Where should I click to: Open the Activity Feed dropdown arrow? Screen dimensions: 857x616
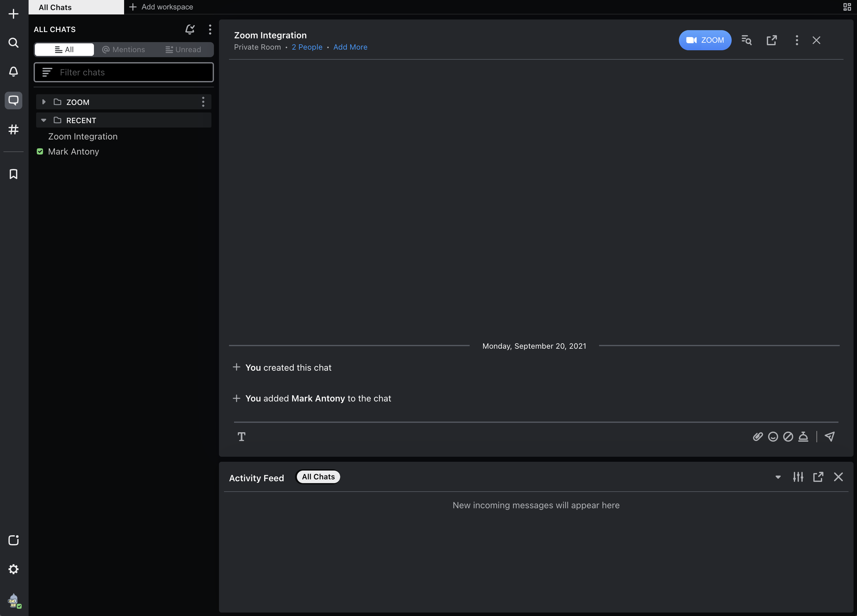pos(778,477)
